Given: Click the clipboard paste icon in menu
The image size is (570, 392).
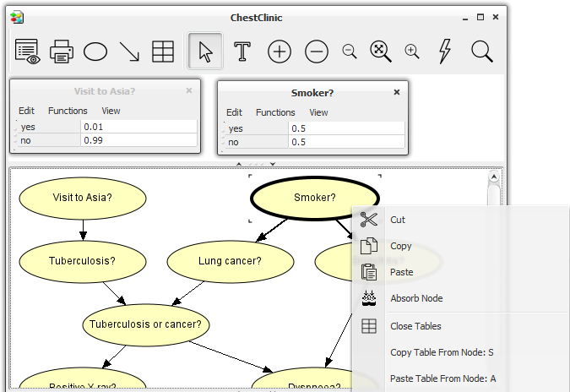Looking at the screenshot, I should click(x=369, y=272).
